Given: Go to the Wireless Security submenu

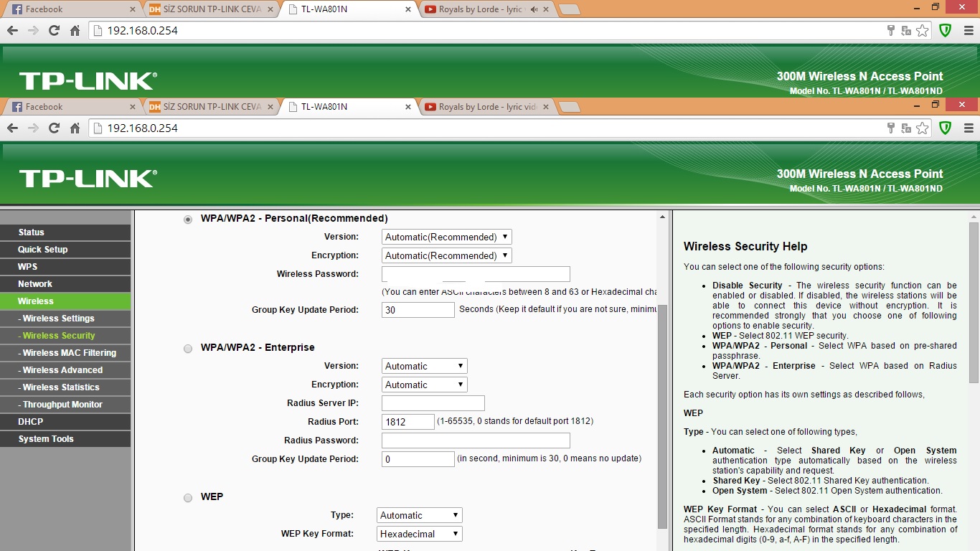Looking at the screenshot, I should pos(65,336).
